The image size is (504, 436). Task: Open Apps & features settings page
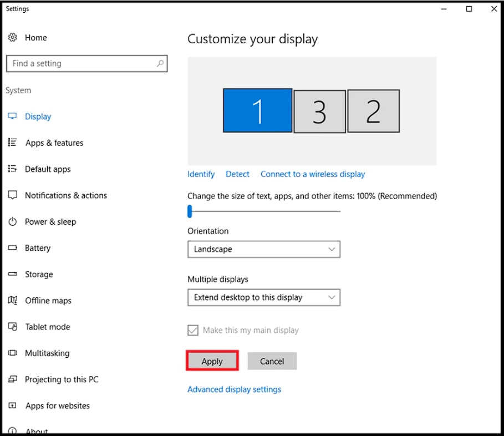(54, 143)
